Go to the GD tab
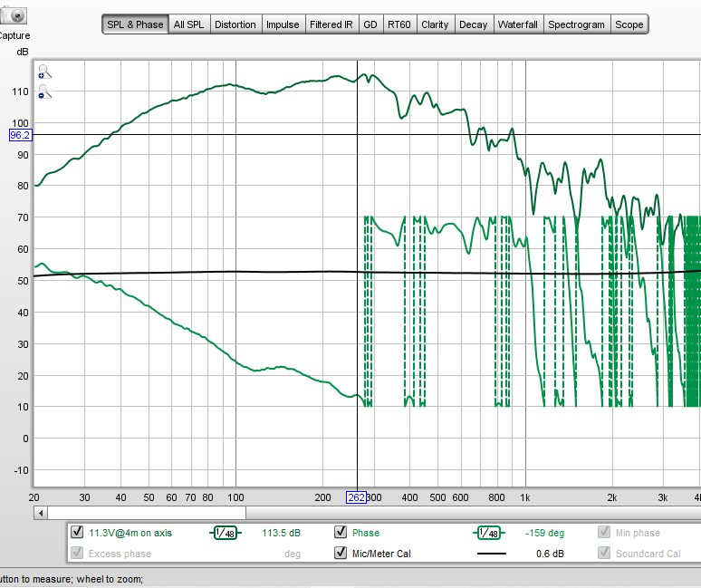This screenshot has height=588, width=701. tap(370, 24)
